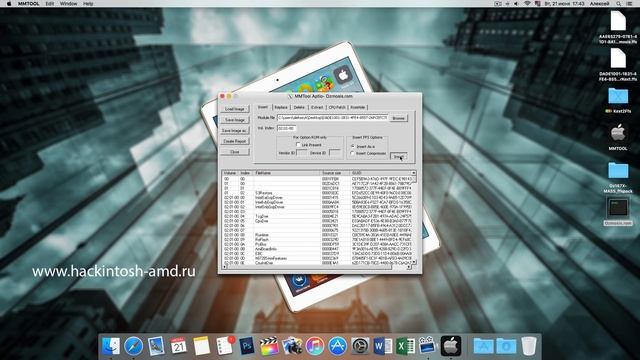Click the Load Image button
This screenshot has height=360, width=640.
[235, 109]
